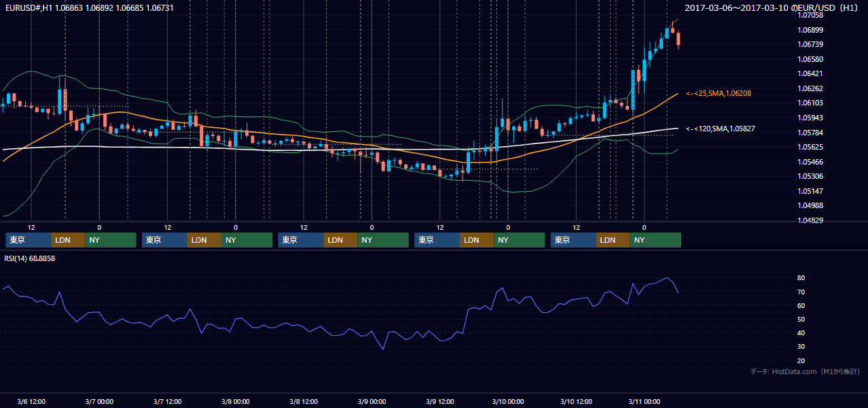Click RSI axis level 30

(x=801, y=347)
